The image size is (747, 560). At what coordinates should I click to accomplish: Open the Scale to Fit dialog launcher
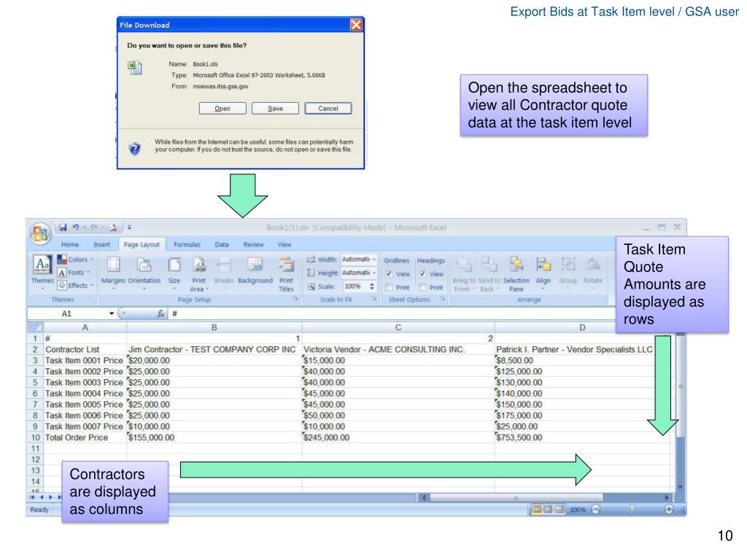(374, 299)
